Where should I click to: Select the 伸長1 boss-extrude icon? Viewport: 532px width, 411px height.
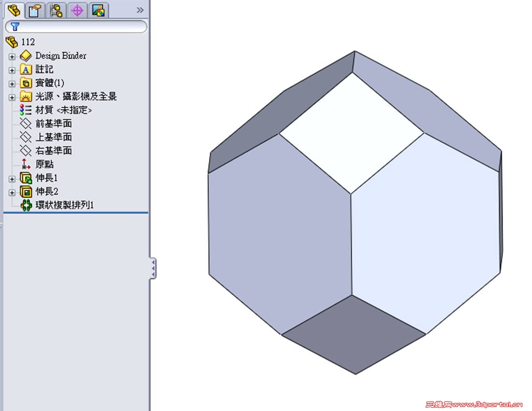26,178
